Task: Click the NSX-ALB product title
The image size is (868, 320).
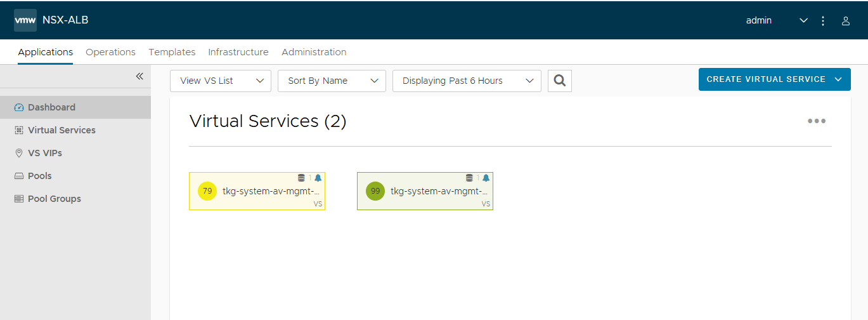Action: (65, 20)
